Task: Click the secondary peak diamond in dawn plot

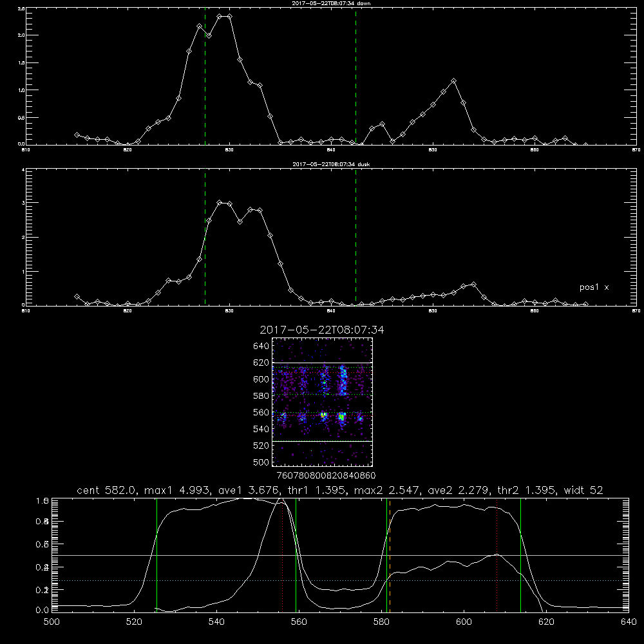Action: tap(453, 81)
